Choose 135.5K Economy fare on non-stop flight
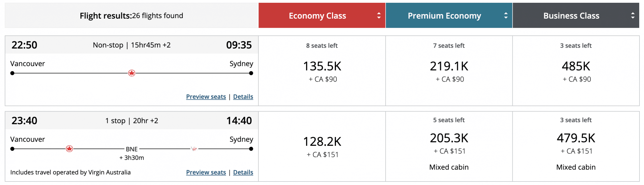This screenshot has width=644, height=185. tap(322, 66)
